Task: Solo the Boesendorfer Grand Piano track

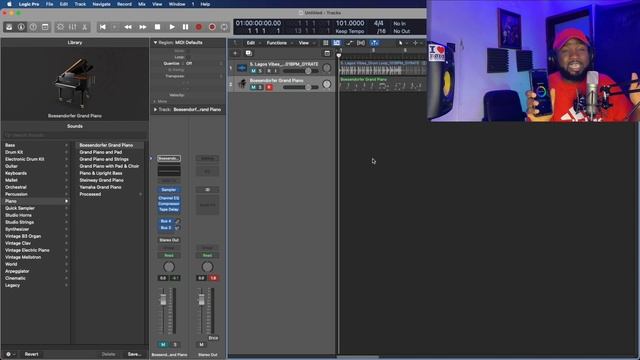Action: pos(260,87)
